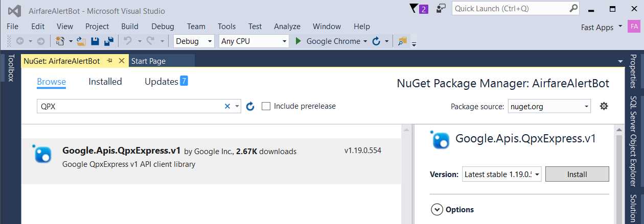Image resolution: width=644 pixels, height=224 pixels.
Task: Click the Google.Apis.QpxExpress.v1 package icon in list
Action: point(42,154)
